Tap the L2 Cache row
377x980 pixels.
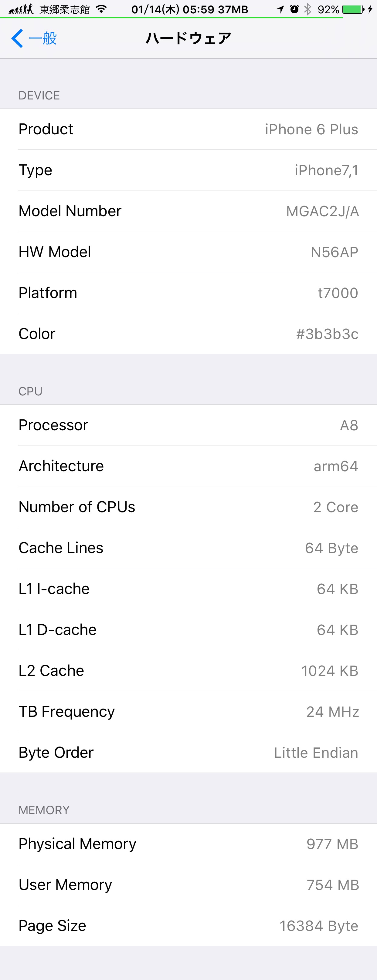(x=188, y=671)
